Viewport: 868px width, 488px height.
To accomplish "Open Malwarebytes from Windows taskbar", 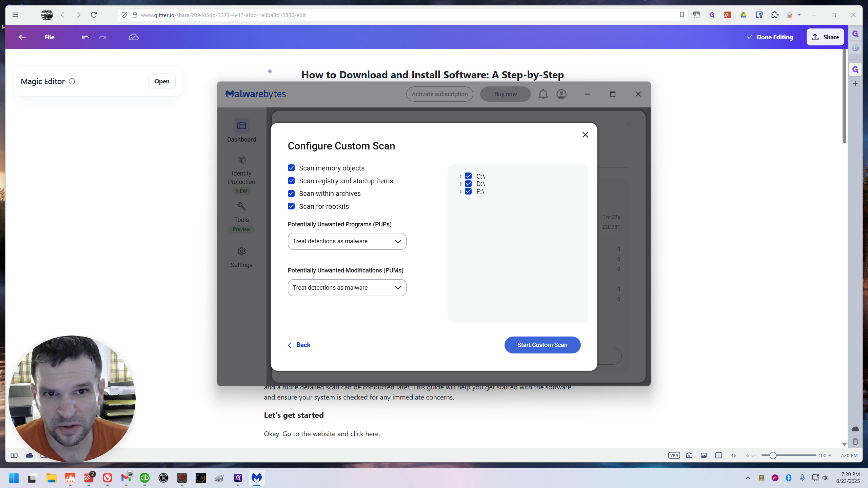I will [257, 478].
